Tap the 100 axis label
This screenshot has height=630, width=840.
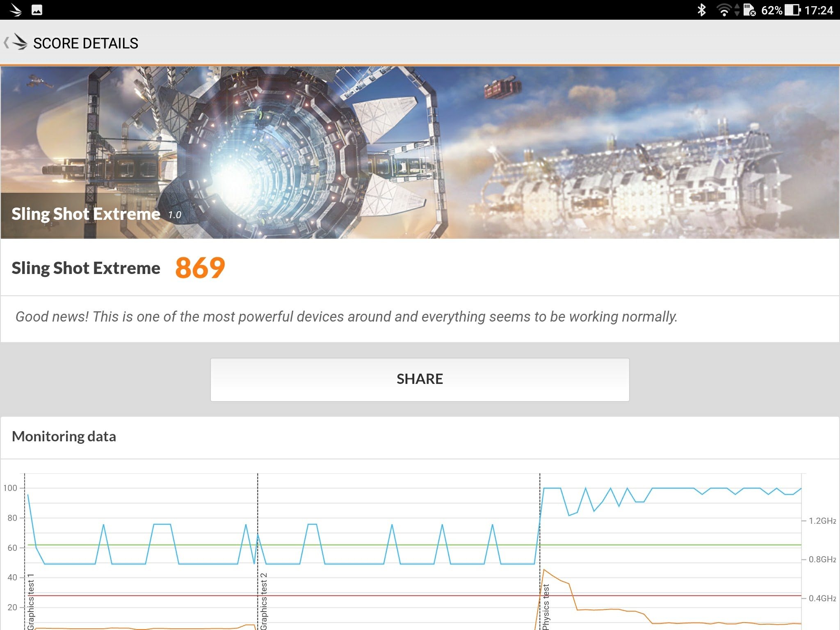[10, 488]
